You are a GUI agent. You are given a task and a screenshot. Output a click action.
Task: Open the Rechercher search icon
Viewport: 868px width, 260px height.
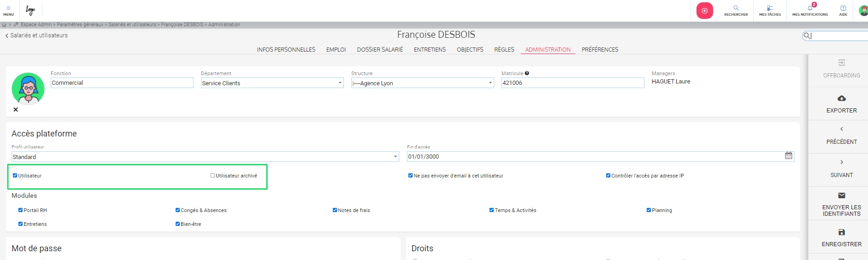click(736, 8)
